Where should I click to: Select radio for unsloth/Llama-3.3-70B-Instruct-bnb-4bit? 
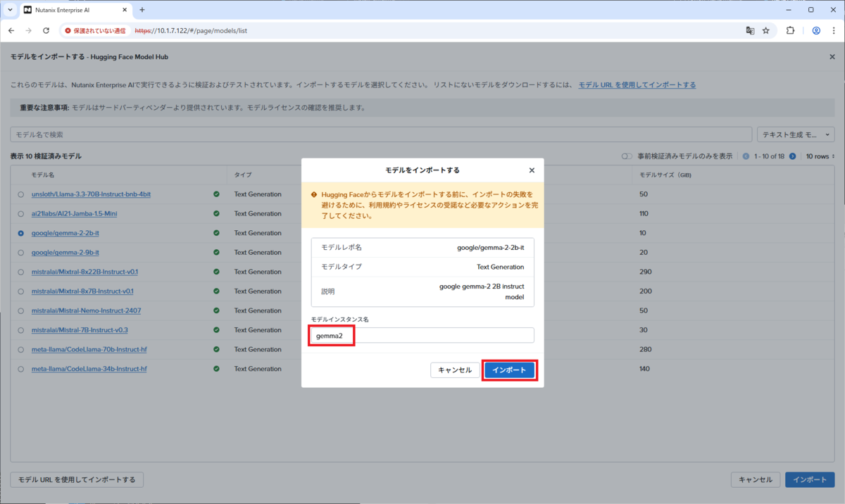pos(20,194)
